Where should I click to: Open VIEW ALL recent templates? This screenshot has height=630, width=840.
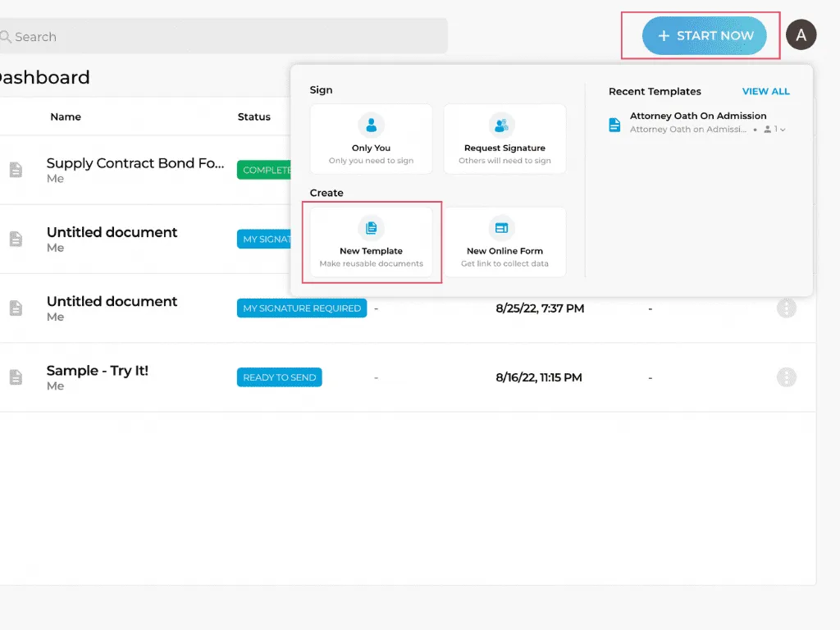click(x=765, y=91)
